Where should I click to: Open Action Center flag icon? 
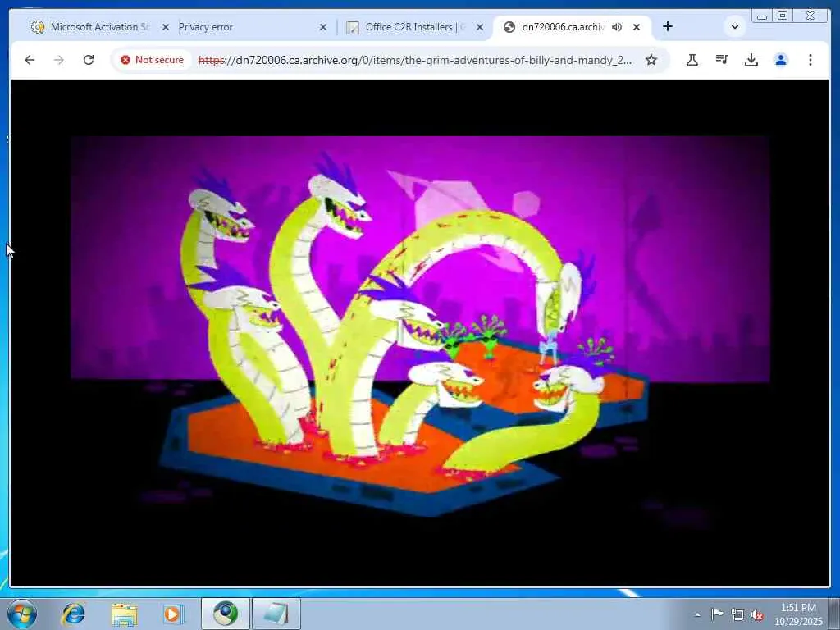point(717,614)
